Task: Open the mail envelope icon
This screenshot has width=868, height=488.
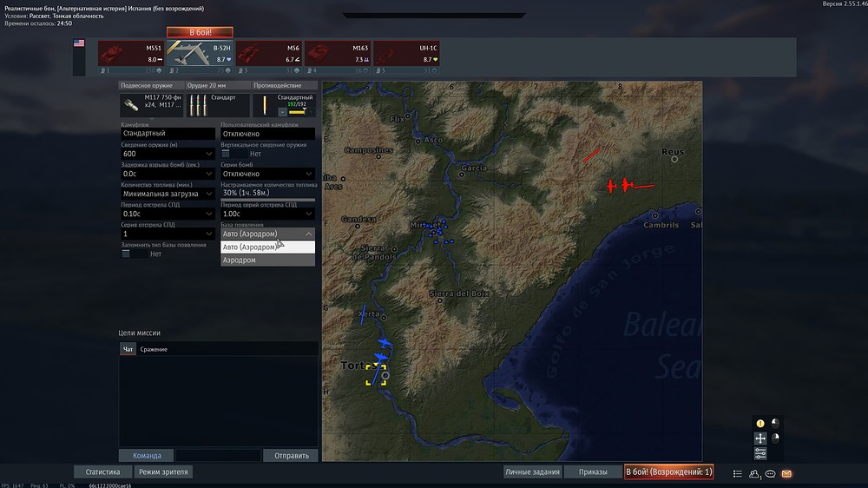Action: 786,473
